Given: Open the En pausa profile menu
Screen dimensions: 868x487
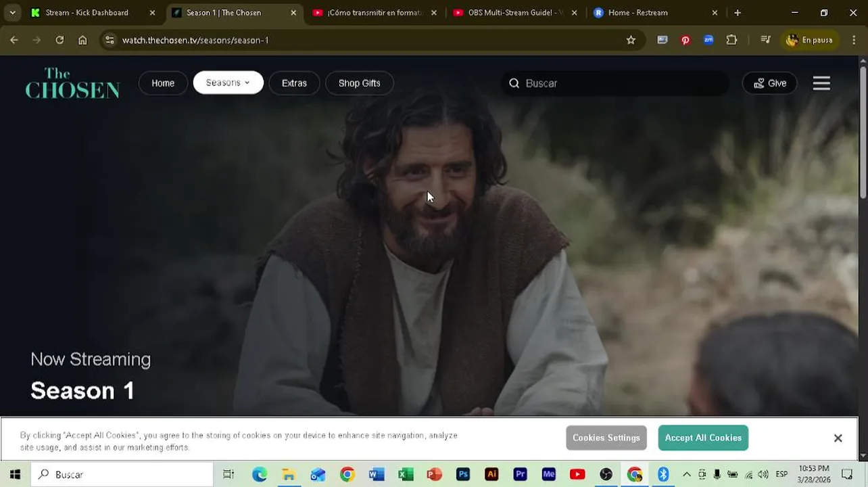Looking at the screenshot, I should (x=809, y=40).
